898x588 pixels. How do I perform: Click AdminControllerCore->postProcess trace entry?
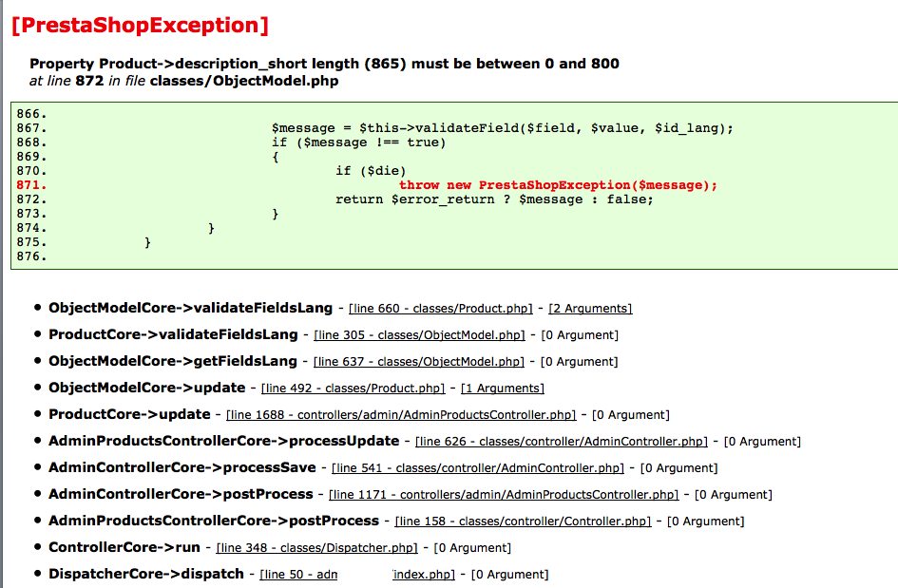click(181, 494)
